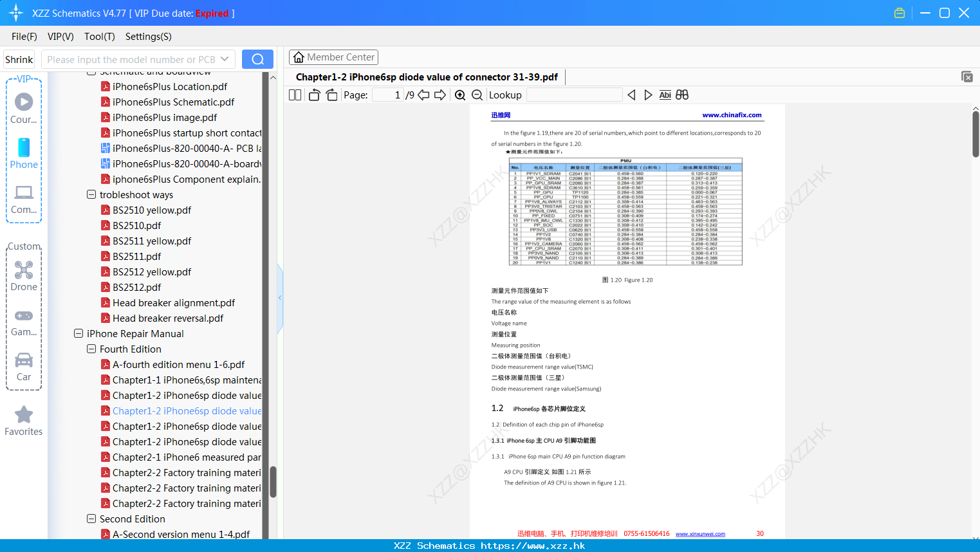Screen dimensions: 980x552
Task: Open iPhone6sPlus Location.pdf
Action: (170, 86)
